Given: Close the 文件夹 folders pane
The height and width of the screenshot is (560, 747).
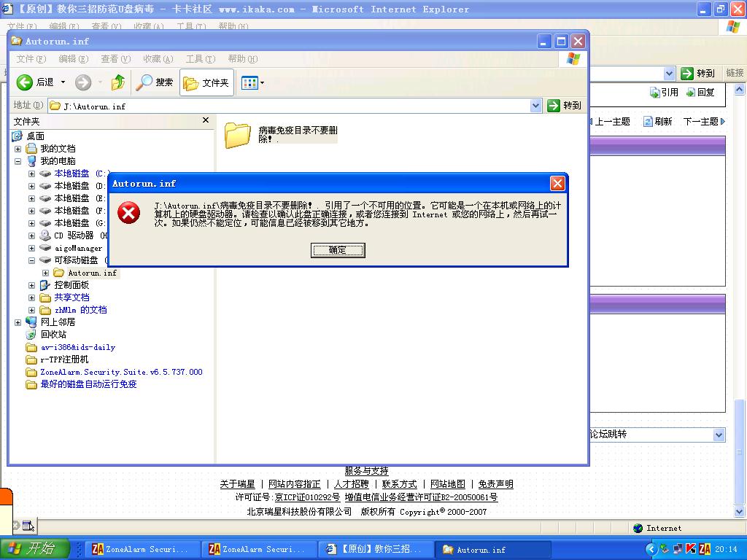Looking at the screenshot, I should click(205, 120).
